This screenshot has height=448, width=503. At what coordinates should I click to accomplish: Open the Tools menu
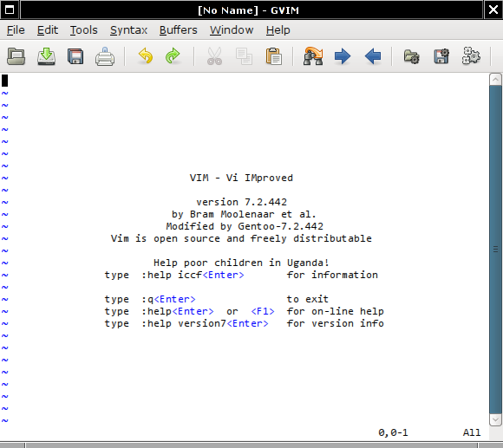84,30
